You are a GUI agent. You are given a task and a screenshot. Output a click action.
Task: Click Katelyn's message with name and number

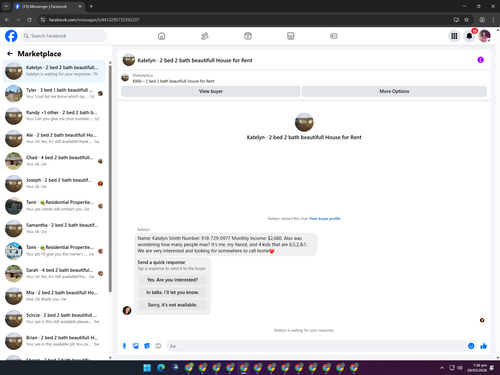coord(226,244)
